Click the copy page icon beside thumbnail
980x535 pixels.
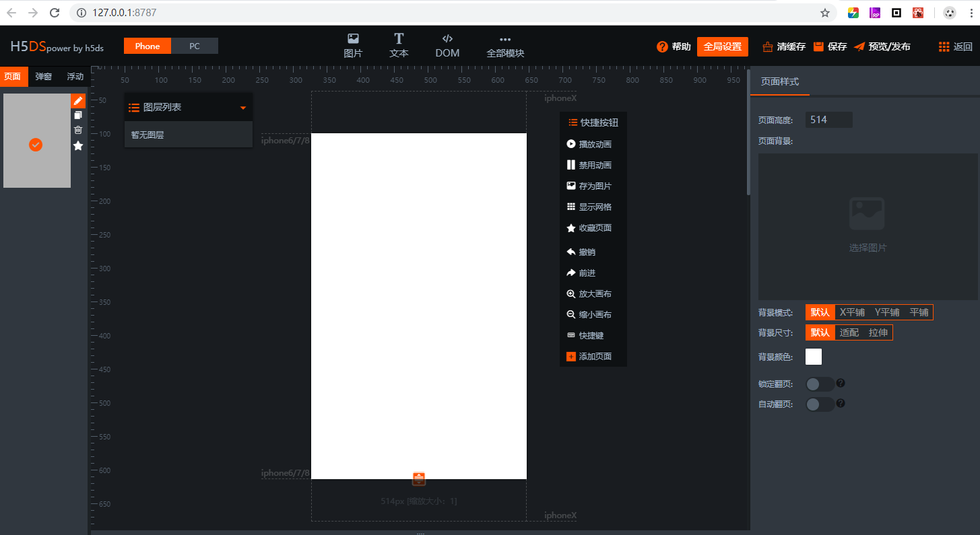click(78, 116)
